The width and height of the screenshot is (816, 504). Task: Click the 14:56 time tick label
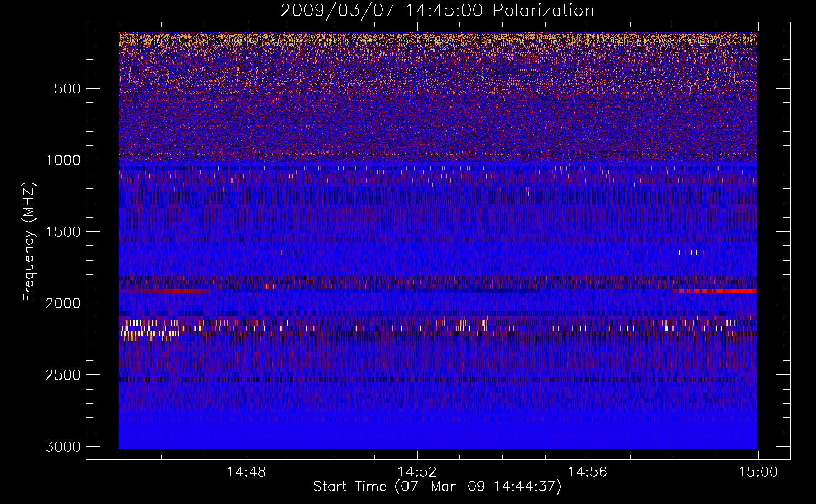(x=588, y=472)
